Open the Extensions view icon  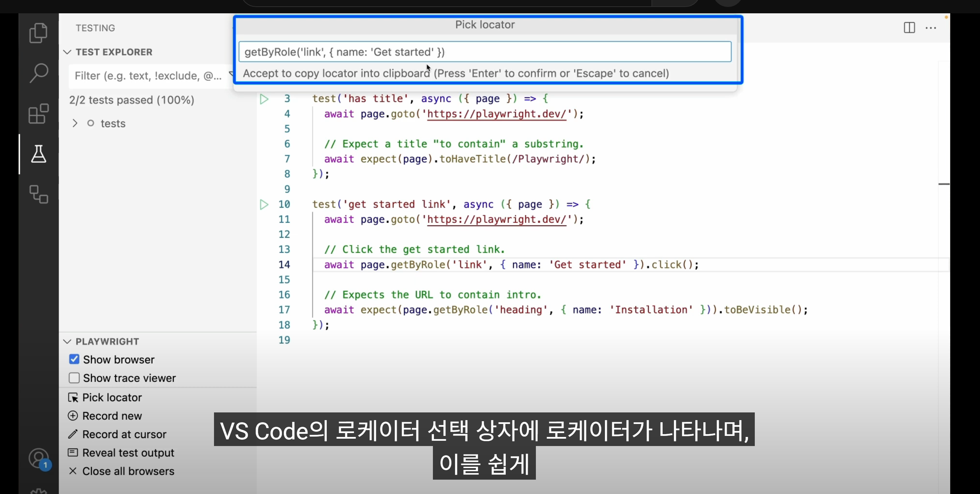(39, 114)
